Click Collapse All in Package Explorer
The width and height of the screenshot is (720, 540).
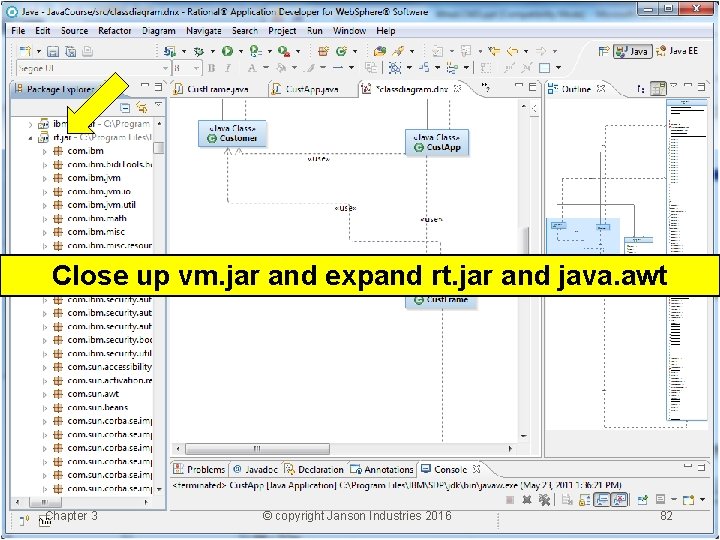[125, 108]
